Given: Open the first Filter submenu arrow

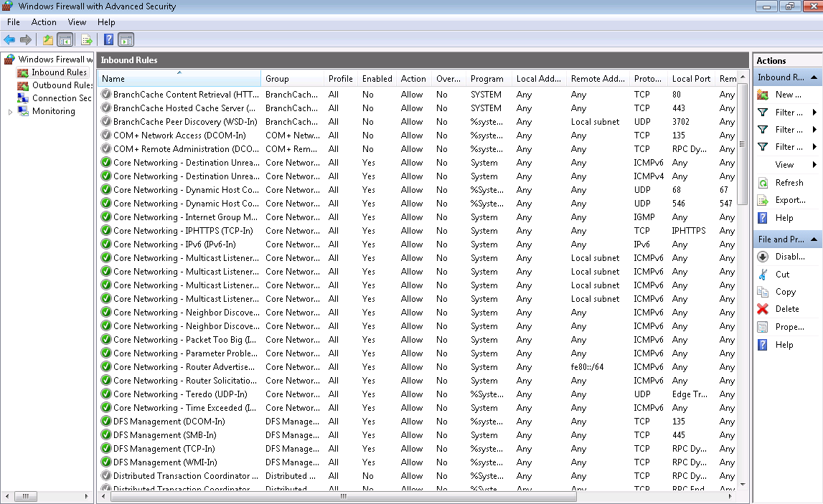Looking at the screenshot, I should pos(814,113).
